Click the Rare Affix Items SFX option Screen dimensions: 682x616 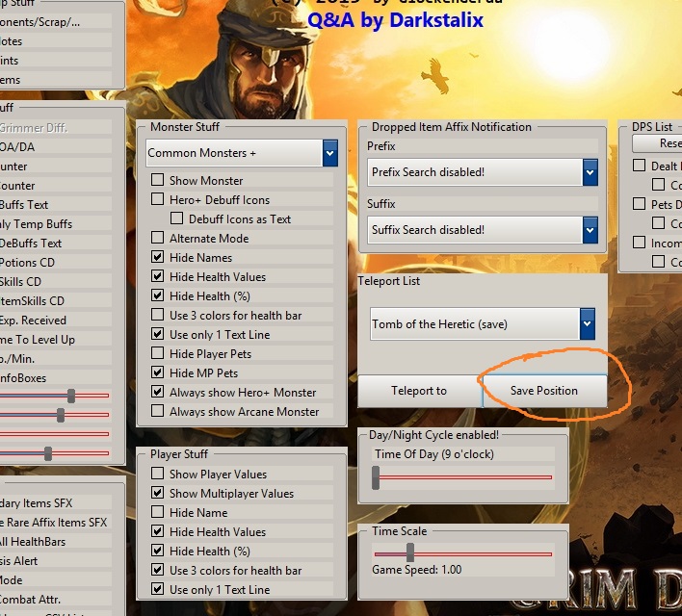point(54,523)
